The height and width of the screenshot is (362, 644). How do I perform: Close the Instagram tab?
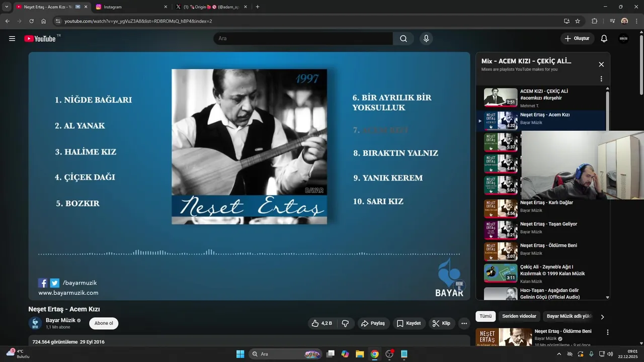[166, 7]
